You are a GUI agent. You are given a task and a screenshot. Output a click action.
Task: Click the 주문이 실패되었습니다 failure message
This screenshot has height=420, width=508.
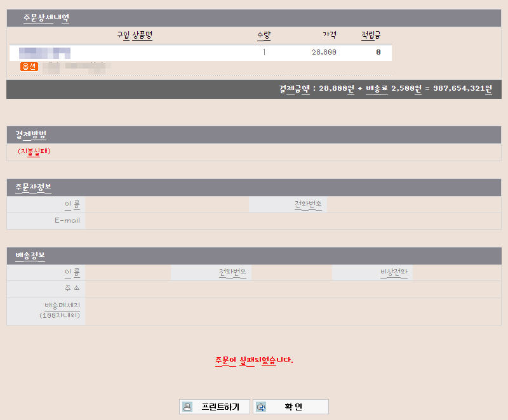pos(254,360)
